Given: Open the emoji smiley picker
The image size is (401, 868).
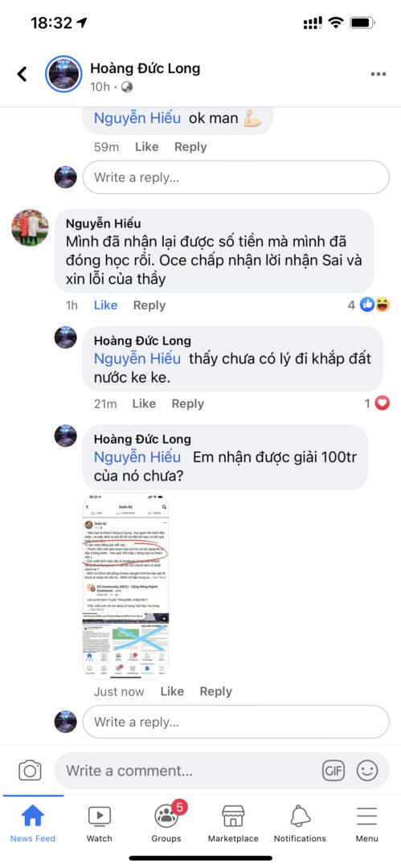Looking at the screenshot, I should coord(367,771).
